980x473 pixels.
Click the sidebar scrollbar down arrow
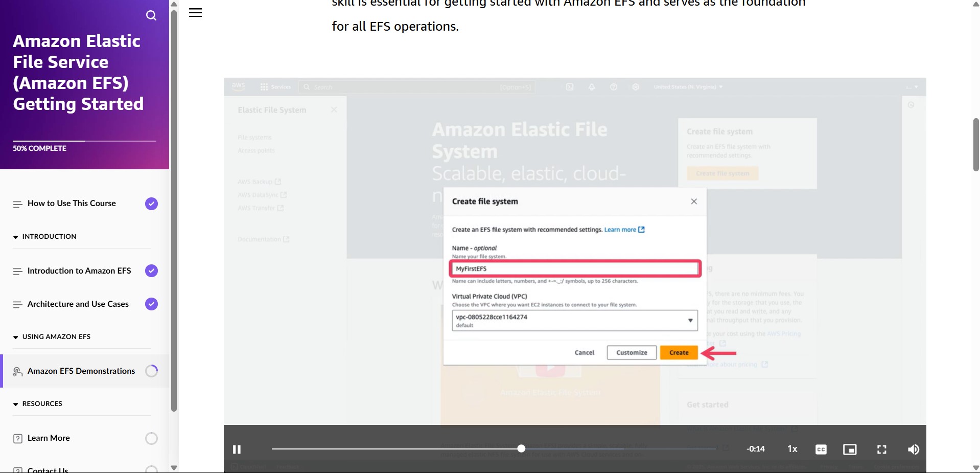pyautogui.click(x=174, y=468)
